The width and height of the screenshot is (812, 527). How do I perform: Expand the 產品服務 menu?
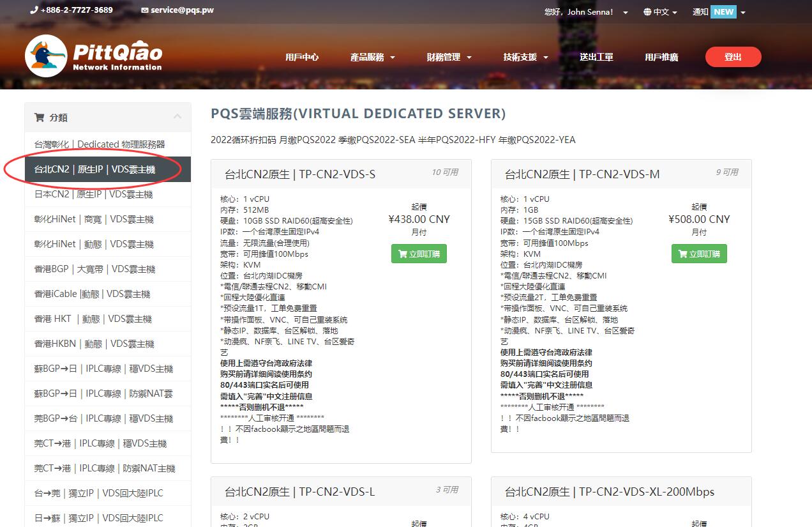(x=373, y=57)
